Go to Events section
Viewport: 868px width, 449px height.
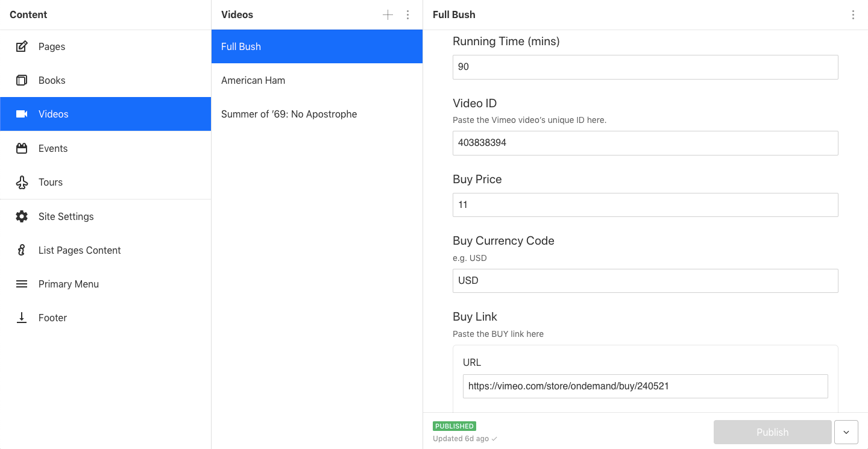(x=105, y=148)
